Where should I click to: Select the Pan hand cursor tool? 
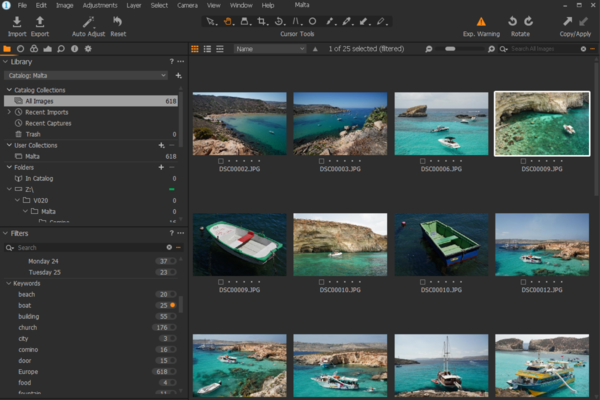(228, 20)
